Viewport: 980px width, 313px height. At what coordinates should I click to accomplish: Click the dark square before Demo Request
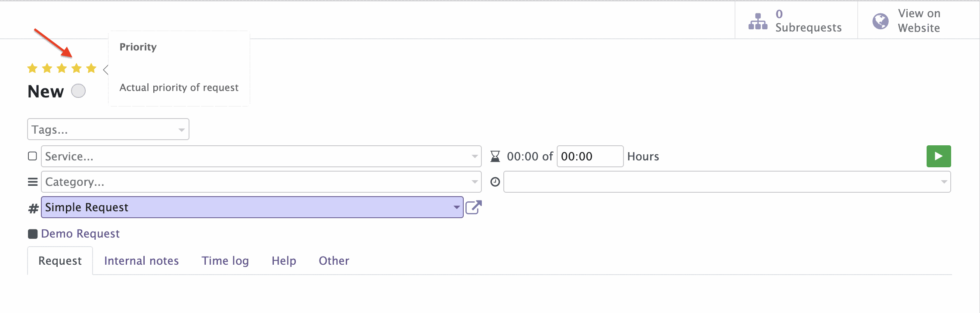[x=33, y=234]
